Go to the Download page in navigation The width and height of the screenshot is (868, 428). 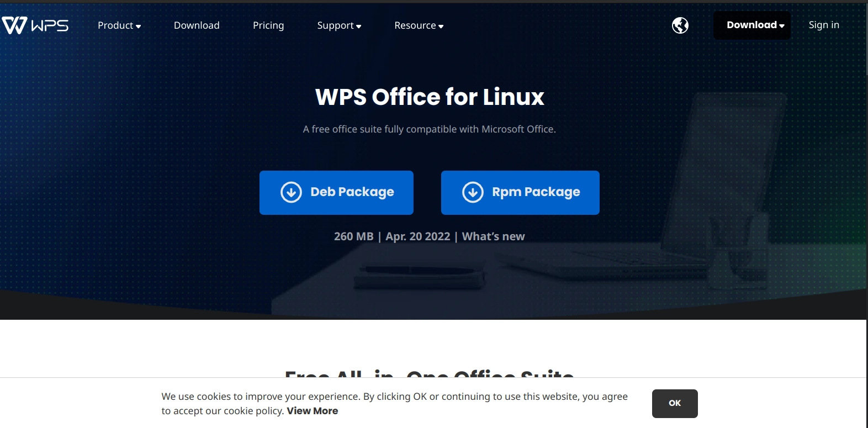197,25
